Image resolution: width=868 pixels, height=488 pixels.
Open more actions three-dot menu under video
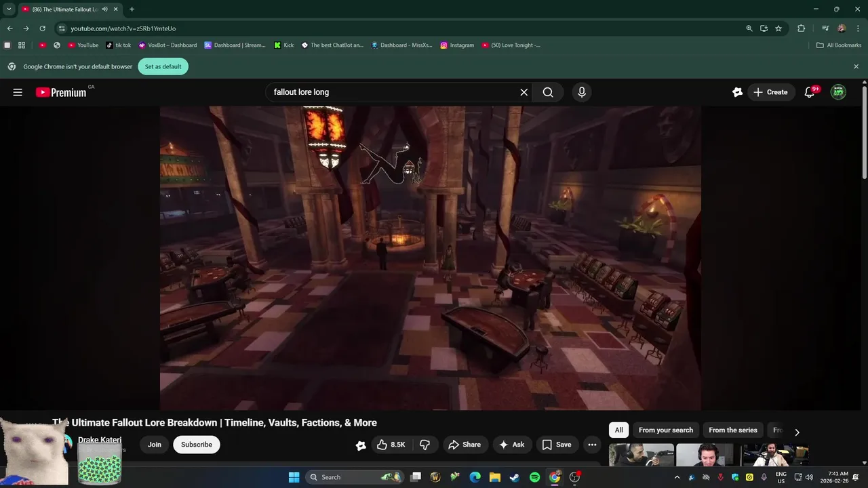coord(592,445)
